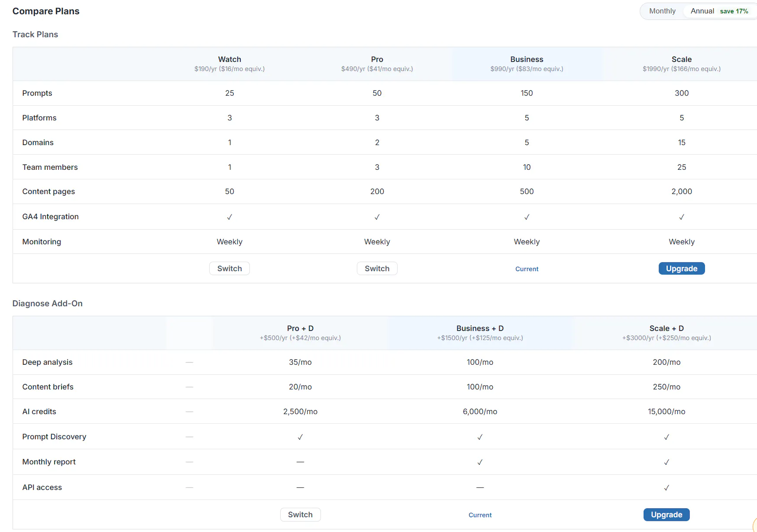Click the Deep analysis row label
This screenshot has height=532, width=757.
48,362
